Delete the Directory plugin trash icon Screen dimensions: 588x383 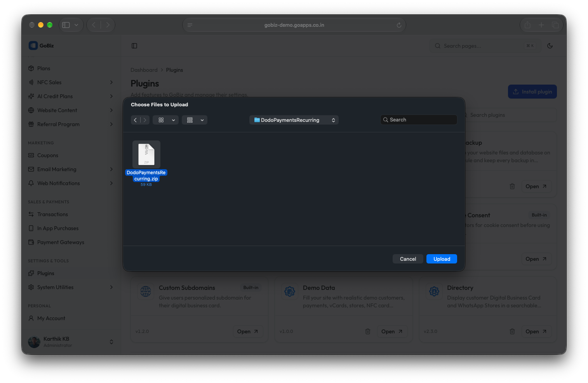[x=512, y=331]
